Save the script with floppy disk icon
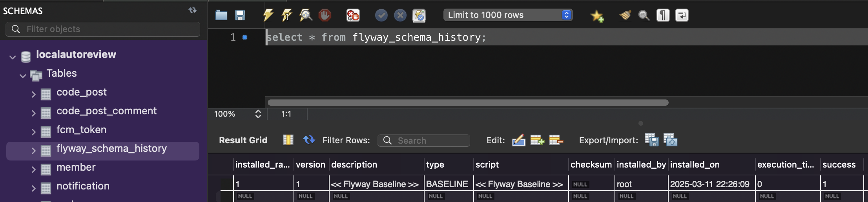This screenshot has height=202, width=868. point(240,15)
